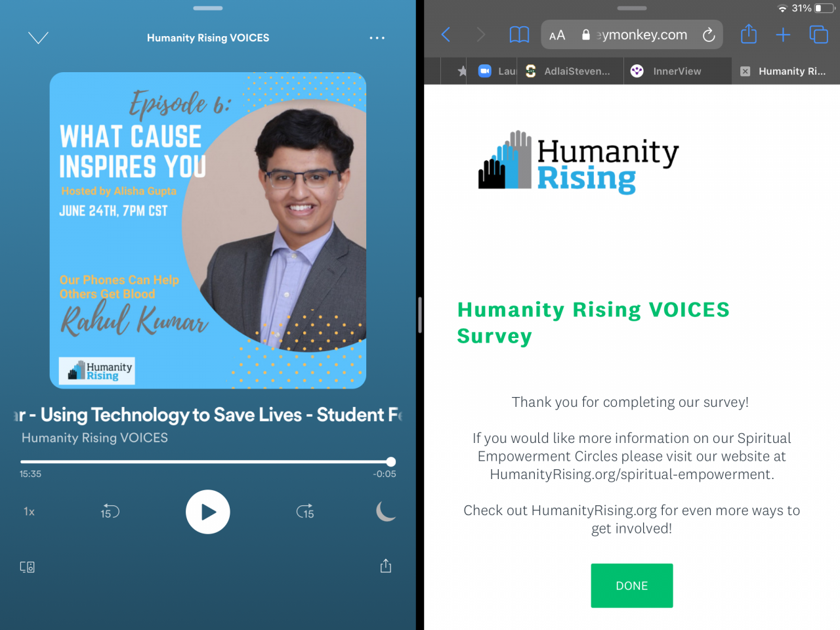Share the episode using the share icon
Image resolution: width=840 pixels, height=630 pixels.
click(x=386, y=566)
